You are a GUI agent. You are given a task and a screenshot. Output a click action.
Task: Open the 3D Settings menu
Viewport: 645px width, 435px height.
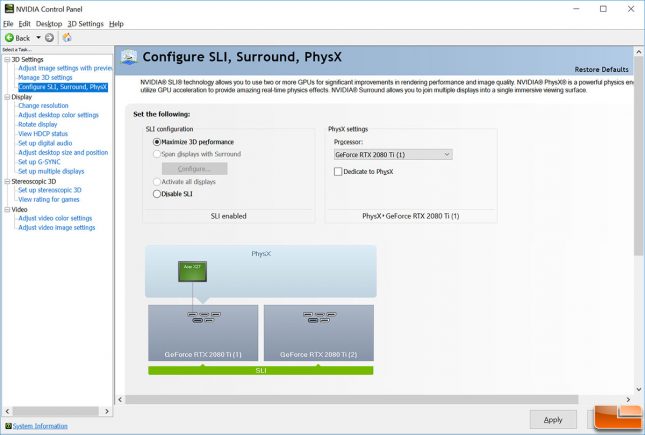point(86,24)
